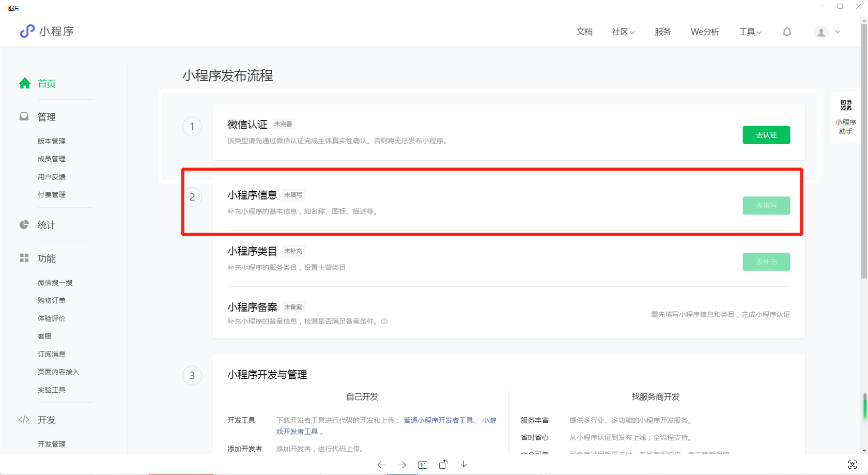This screenshot has height=475, width=868.
Task: Open the 普通小程序开发者工具 link
Action: coord(438,420)
